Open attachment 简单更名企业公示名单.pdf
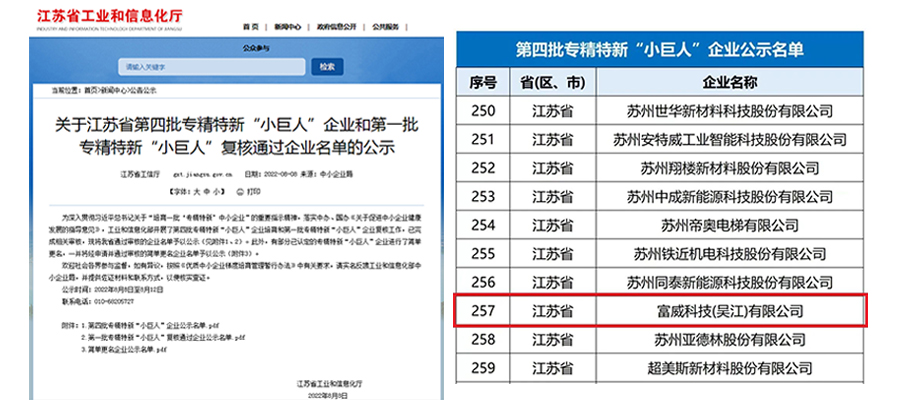 coord(126,349)
